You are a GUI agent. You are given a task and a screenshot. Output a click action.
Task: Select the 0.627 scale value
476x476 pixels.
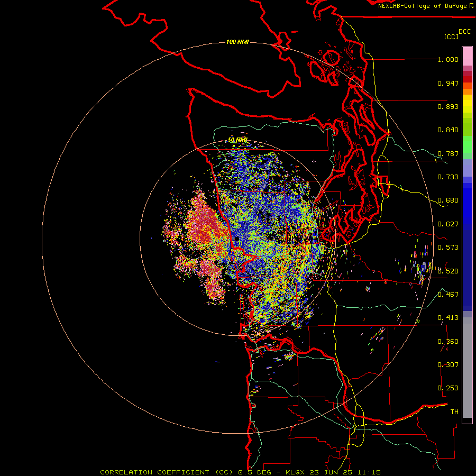448,224
